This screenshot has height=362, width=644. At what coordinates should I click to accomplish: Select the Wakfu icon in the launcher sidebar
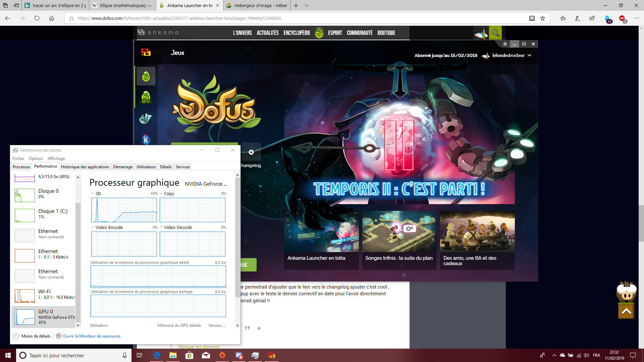coord(146,119)
